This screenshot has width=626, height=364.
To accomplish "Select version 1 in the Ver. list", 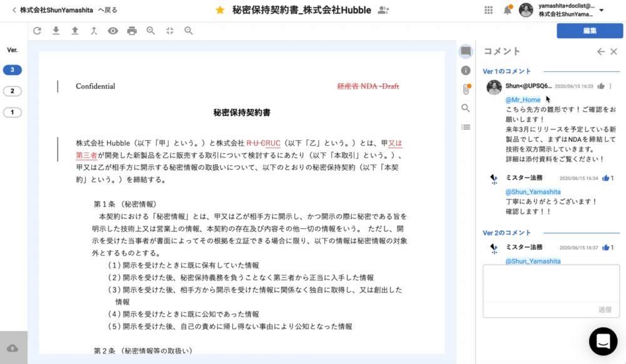I will point(13,112).
